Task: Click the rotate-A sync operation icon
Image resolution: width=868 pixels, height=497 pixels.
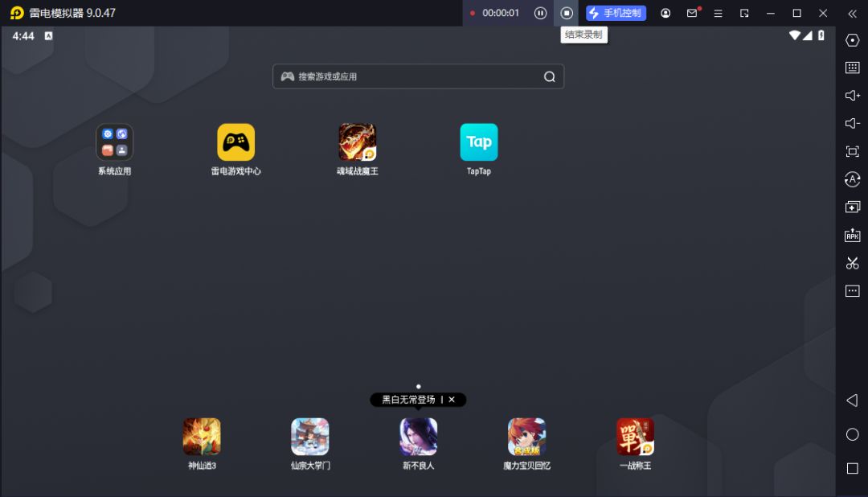Action: [x=853, y=179]
